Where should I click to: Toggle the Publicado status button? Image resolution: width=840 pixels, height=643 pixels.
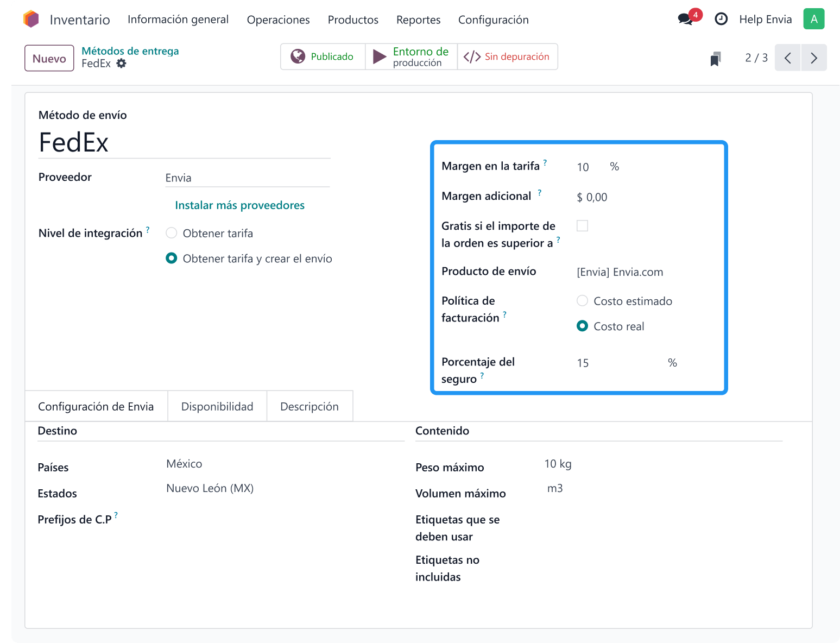323,56
